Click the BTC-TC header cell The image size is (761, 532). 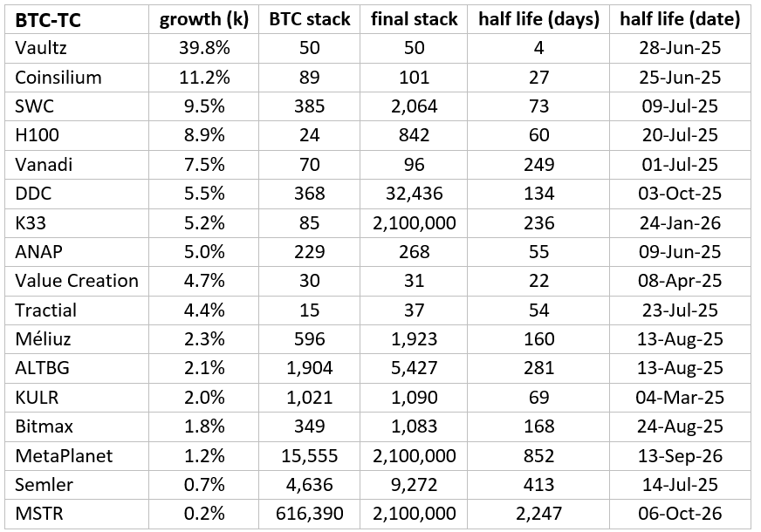[x=50, y=19]
